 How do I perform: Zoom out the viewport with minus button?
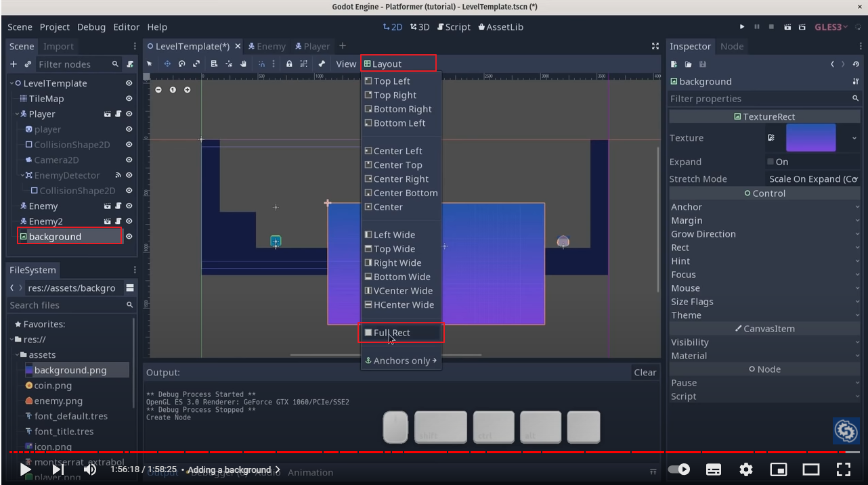pyautogui.click(x=158, y=90)
